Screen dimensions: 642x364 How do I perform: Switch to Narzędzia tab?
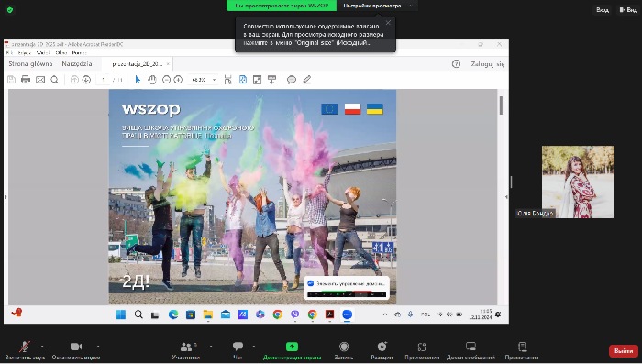point(77,64)
